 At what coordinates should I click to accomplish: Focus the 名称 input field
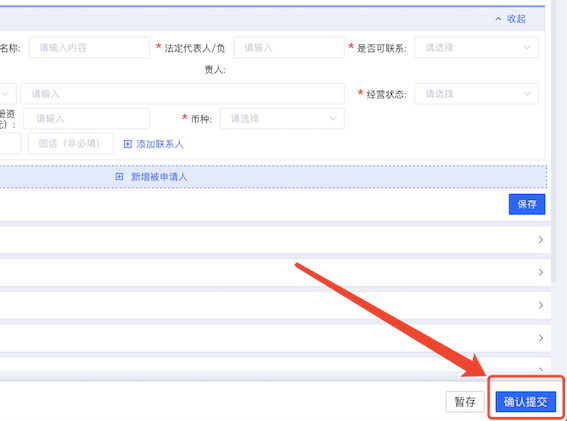coord(89,47)
